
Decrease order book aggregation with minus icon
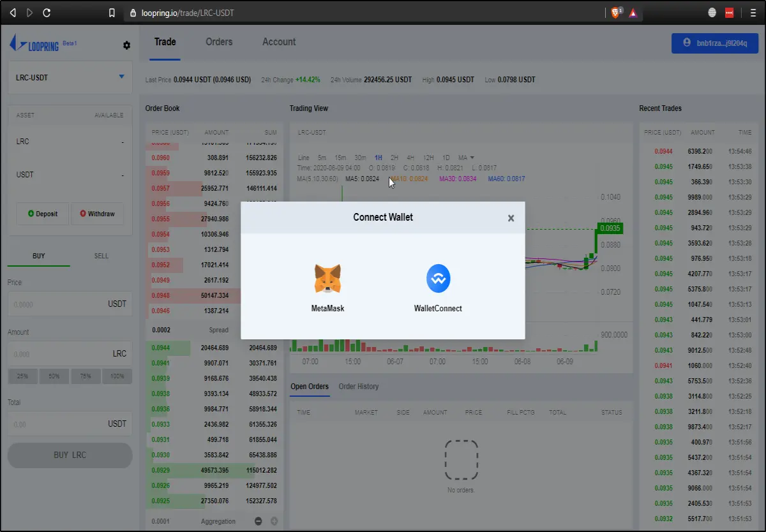[259, 521]
